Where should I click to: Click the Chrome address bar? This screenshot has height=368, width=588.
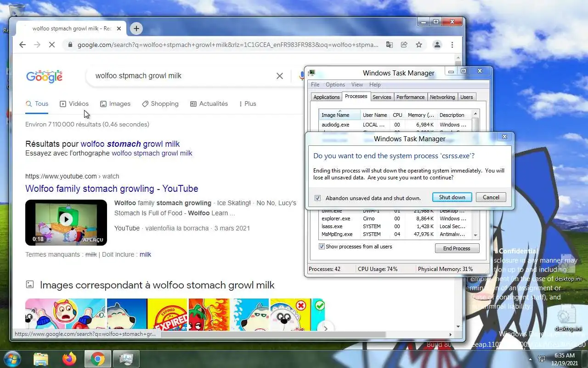point(227,45)
